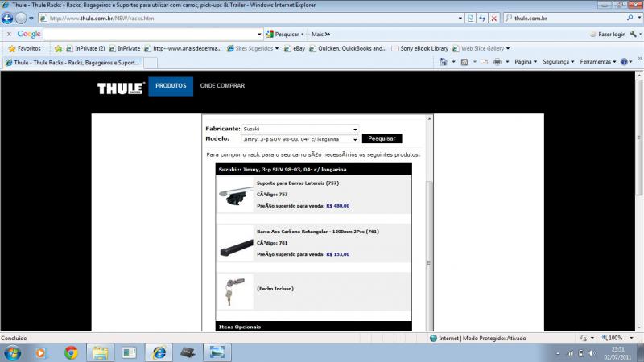Click the inner frame scroll up arrow

(429, 118)
